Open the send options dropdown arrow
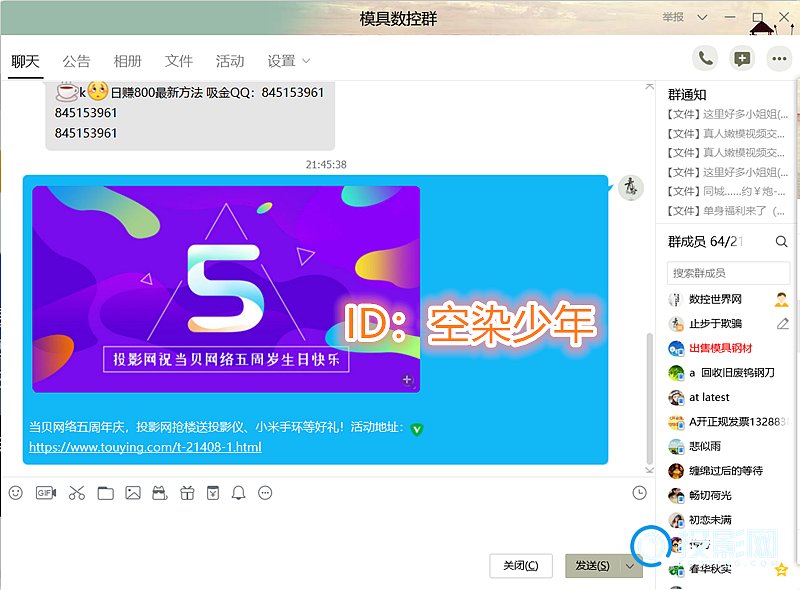Viewport: 800px width, 590px height. pos(630,566)
